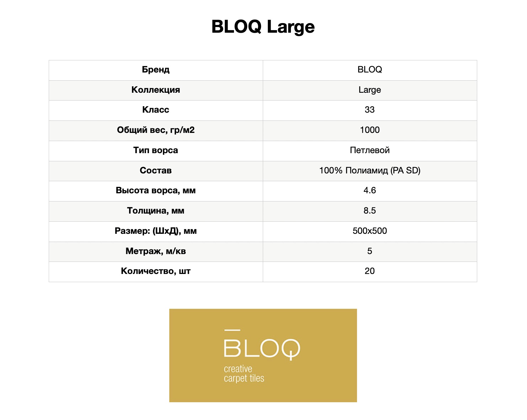Click the Количество, шт label
527x420 pixels.
pyautogui.click(x=156, y=271)
